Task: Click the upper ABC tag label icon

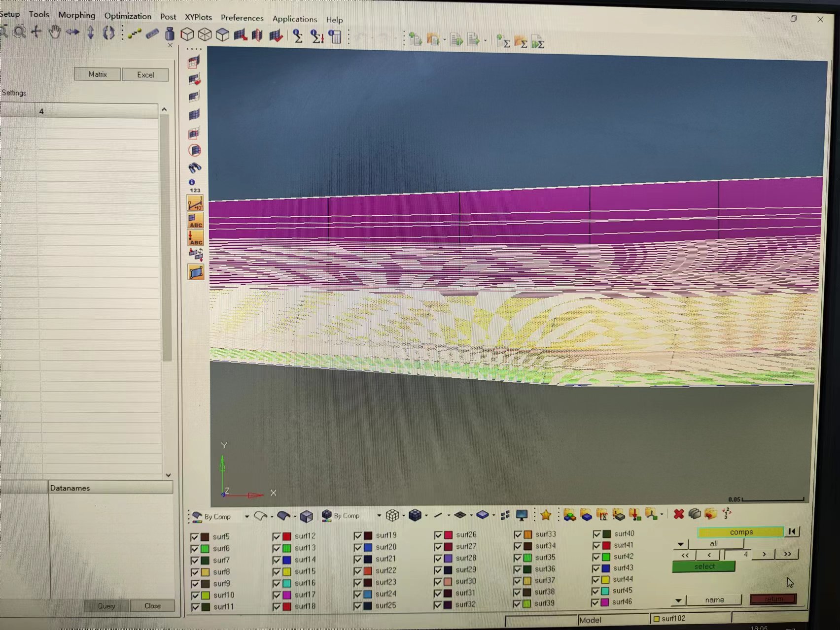Action: (x=195, y=221)
